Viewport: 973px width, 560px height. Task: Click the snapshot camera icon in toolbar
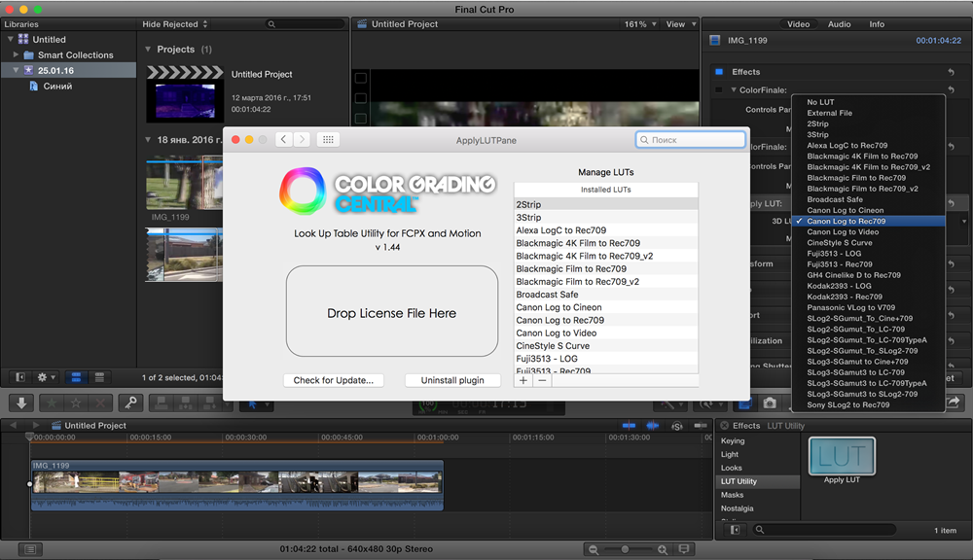tap(770, 402)
